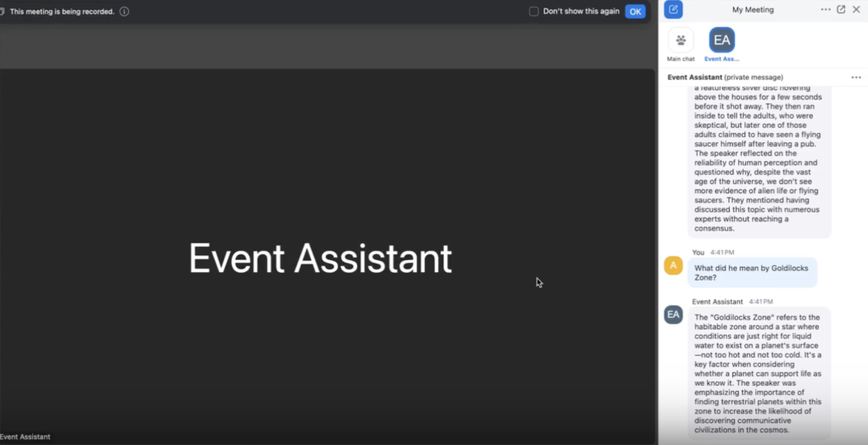The width and height of the screenshot is (868, 445).
Task: Check the "Don't show this again" checkbox
Action: (x=533, y=12)
